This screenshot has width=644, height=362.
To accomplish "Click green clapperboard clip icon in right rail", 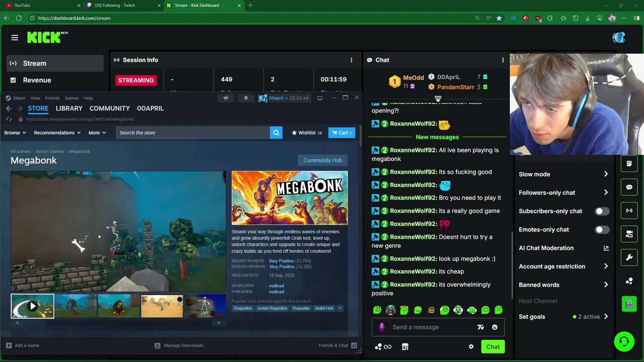I will tap(629, 304).
